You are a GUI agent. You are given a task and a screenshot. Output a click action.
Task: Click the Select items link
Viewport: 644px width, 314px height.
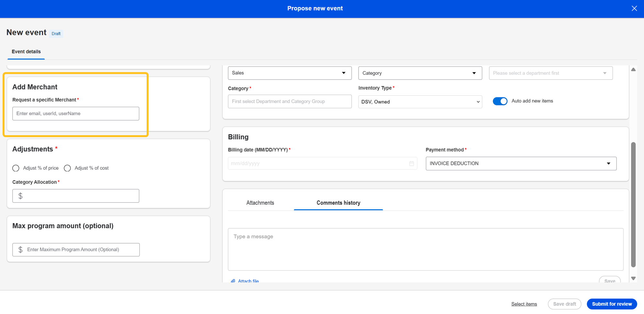[x=524, y=304]
